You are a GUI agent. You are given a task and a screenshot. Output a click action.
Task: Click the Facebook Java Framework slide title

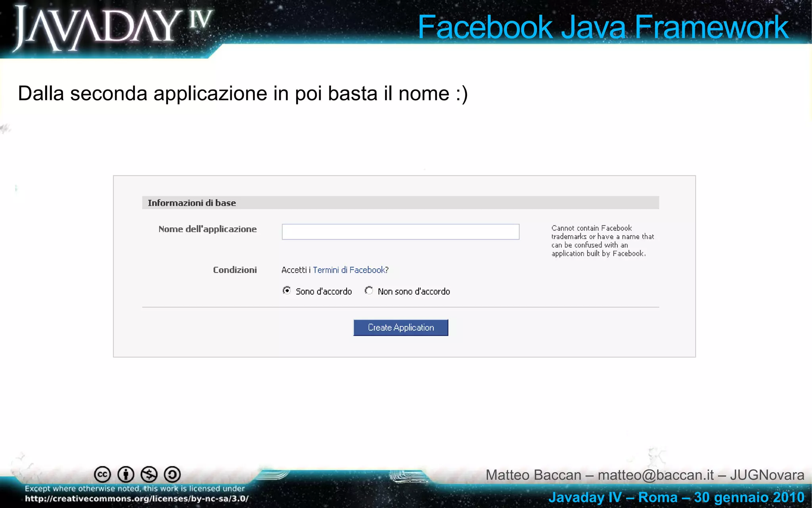(x=603, y=27)
